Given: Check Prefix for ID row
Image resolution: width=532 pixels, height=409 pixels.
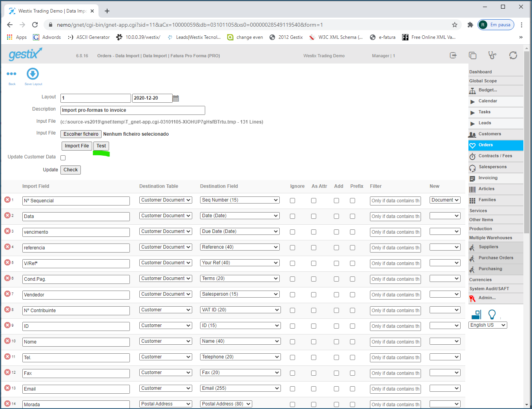Looking at the screenshot, I should [352, 326].
